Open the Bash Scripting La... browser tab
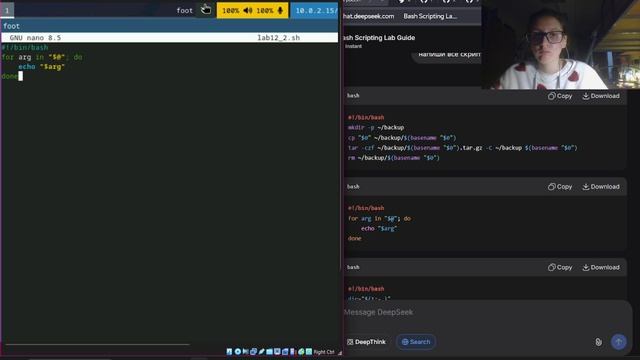This screenshot has height=360, width=640. (x=430, y=16)
